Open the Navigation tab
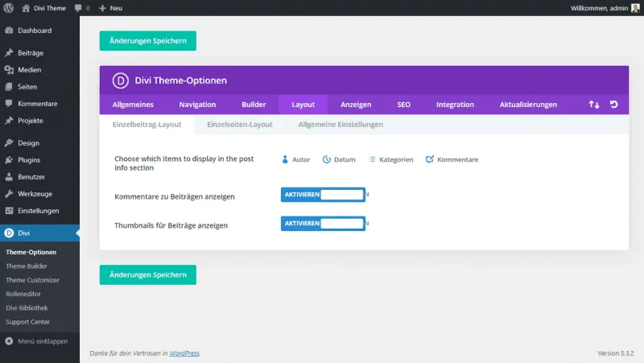The image size is (644, 363). (197, 105)
